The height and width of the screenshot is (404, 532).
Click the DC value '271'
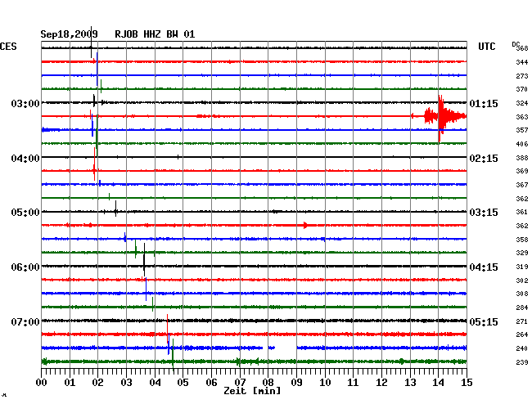coord(522,321)
